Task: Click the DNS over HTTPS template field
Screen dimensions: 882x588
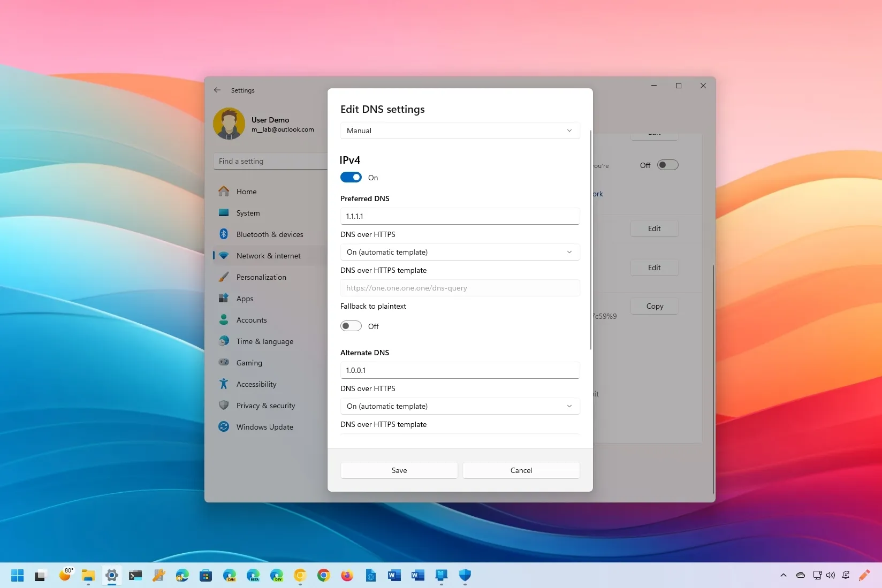Action: tap(460, 288)
